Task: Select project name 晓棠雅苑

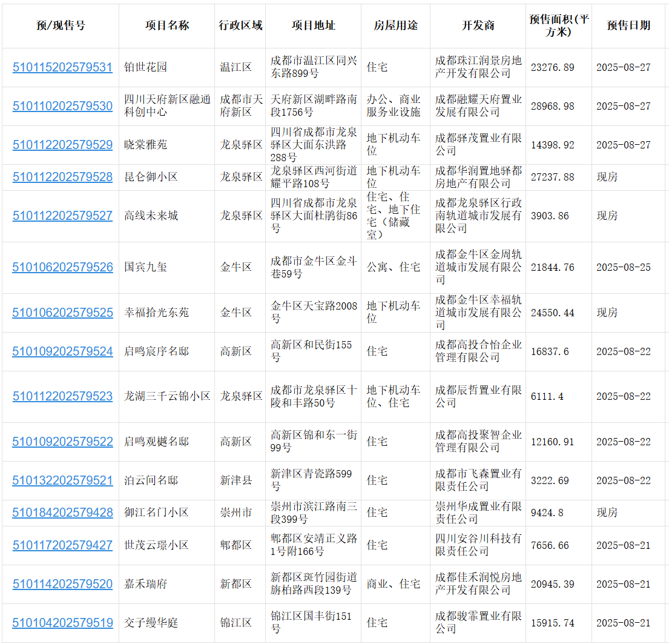Action: click(145, 145)
